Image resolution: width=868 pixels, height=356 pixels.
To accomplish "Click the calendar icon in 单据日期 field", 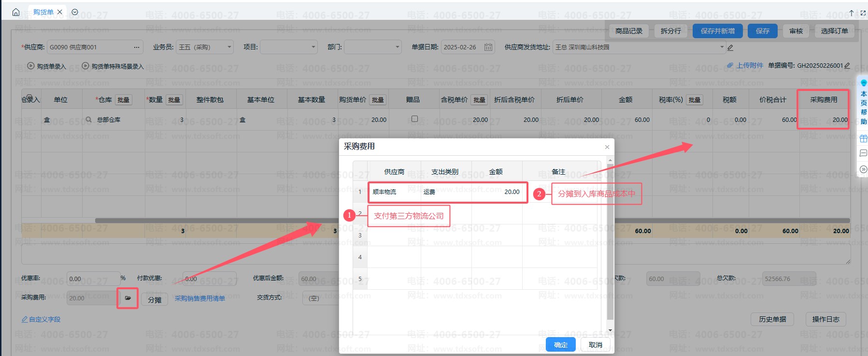I will click(x=488, y=47).
